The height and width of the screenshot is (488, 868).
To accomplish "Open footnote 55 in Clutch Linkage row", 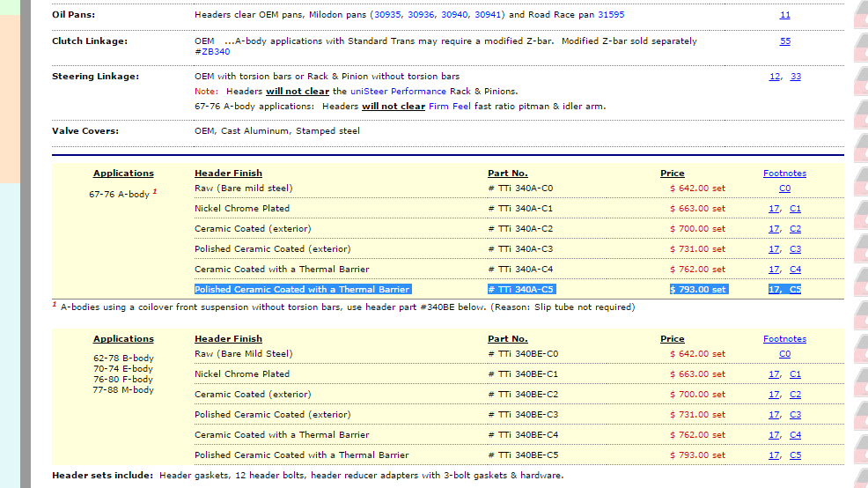I will [x=785, y=41].
